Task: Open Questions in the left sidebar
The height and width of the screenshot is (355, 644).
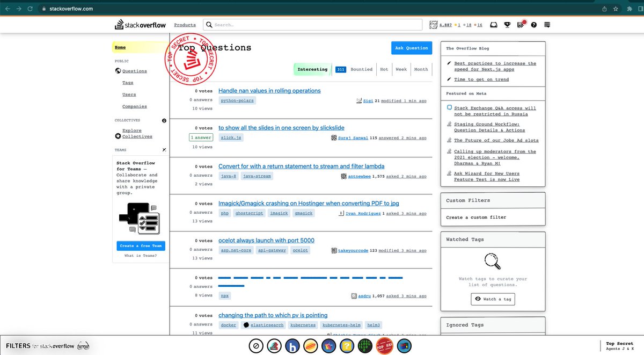Action: tap(134, 71)
